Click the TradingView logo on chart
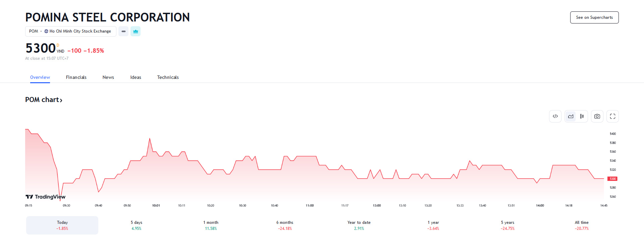This screenshot has width=644, height=249. coord(46,197)
